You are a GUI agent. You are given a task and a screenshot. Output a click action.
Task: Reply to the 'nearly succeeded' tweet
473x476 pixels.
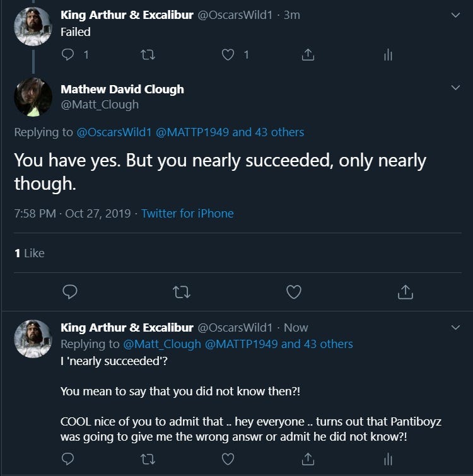(x=68, y=458)
